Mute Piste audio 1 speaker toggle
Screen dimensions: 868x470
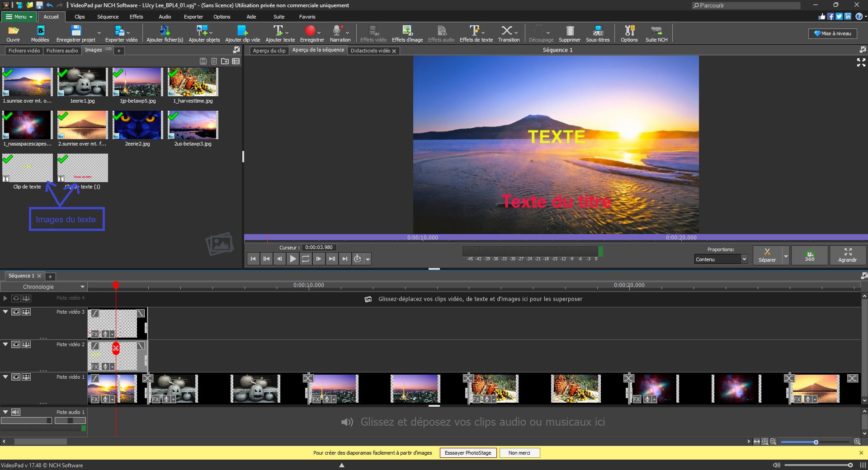coord(16,412)
